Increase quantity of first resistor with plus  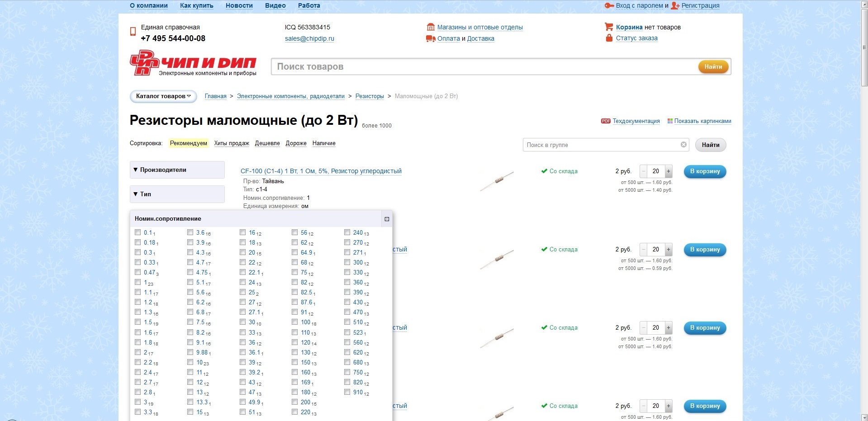click(x=668, y=171)
